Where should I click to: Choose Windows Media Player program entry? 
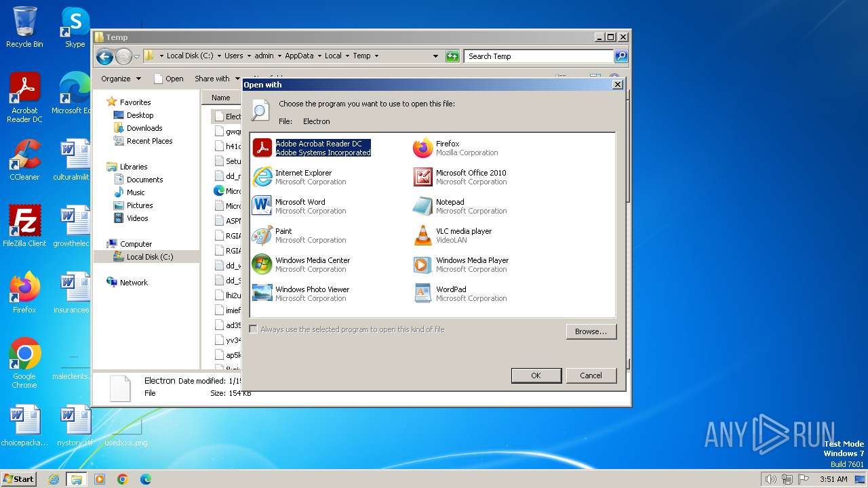(461, 264)
